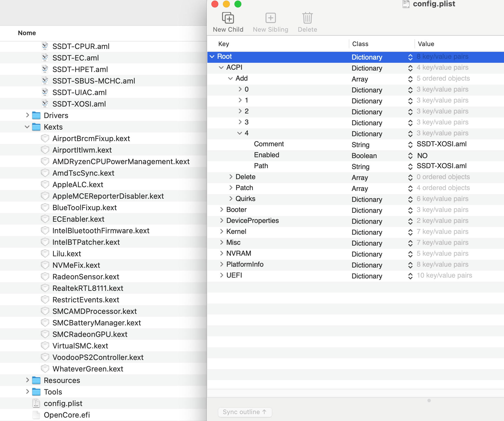Image resolution: width=504 pixels, height=421 pixels.
Task: Click the Value column header
Action: [x=426, y=44]
